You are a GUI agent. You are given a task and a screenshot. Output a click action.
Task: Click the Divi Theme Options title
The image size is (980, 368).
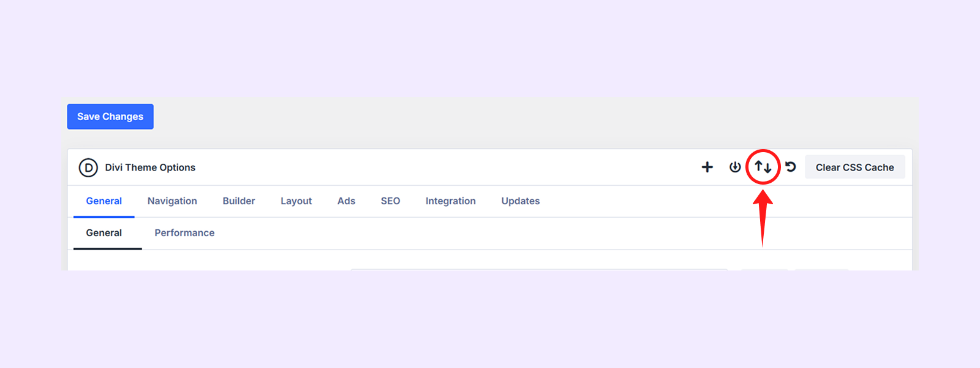150,167
